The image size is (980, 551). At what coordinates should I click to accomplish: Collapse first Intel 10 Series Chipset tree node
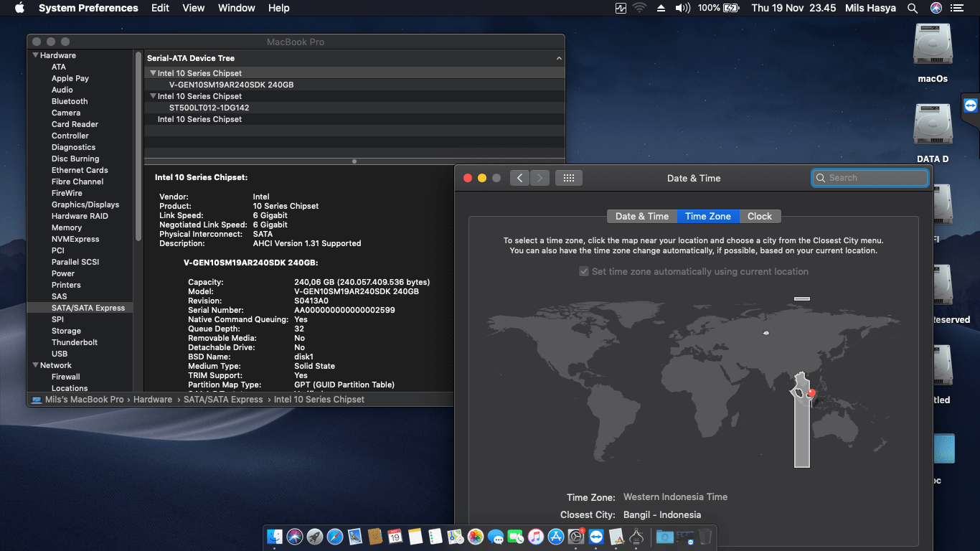153,73
